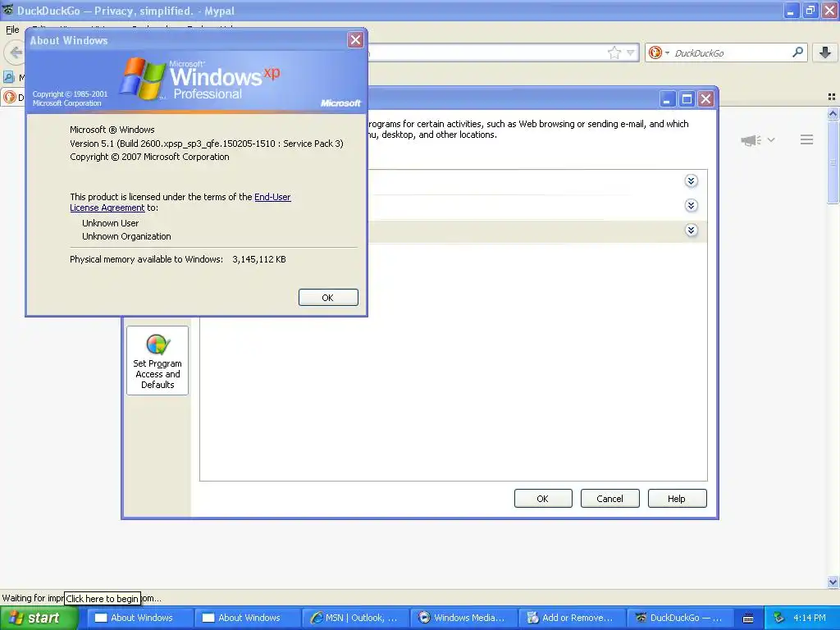Click the system tray network icon
The image size is (840, 630).
[x=779, y=618]
